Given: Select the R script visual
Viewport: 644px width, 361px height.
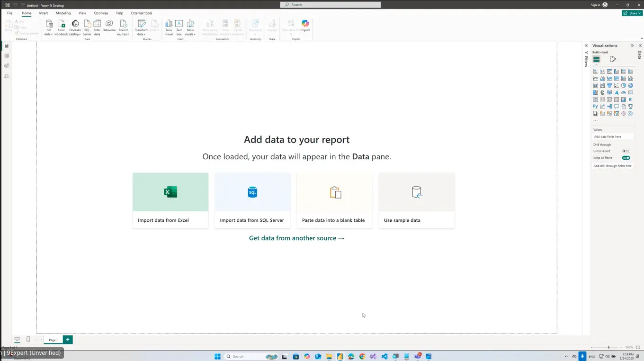Looking at the screenshot, I should pyautogui.click(x=630, y=99).
